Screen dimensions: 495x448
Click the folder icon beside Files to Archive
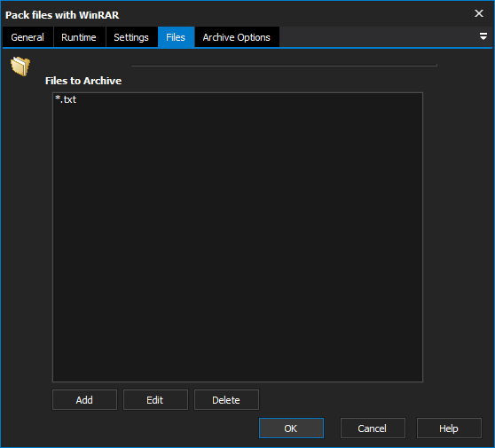20,66
